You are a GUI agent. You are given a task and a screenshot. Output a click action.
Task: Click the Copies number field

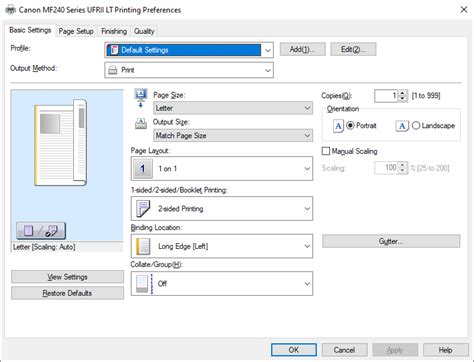click(386, 96)
